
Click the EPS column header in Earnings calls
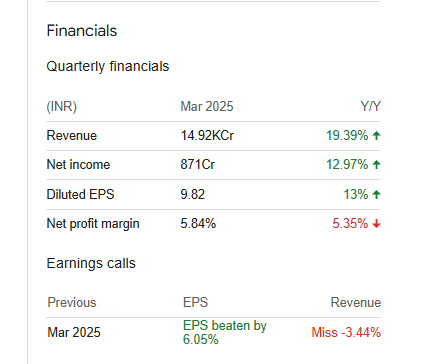click(x=195, y=303)
